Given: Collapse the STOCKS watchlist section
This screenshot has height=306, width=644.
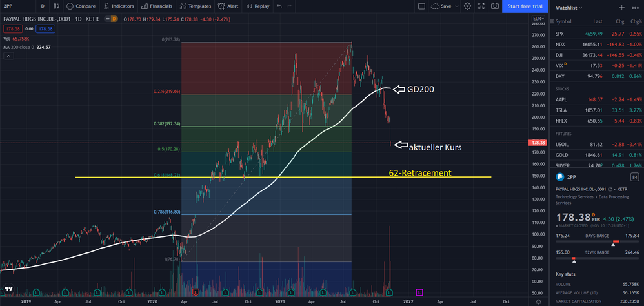Looking at the screenshot, I should [x=562, y=89].
